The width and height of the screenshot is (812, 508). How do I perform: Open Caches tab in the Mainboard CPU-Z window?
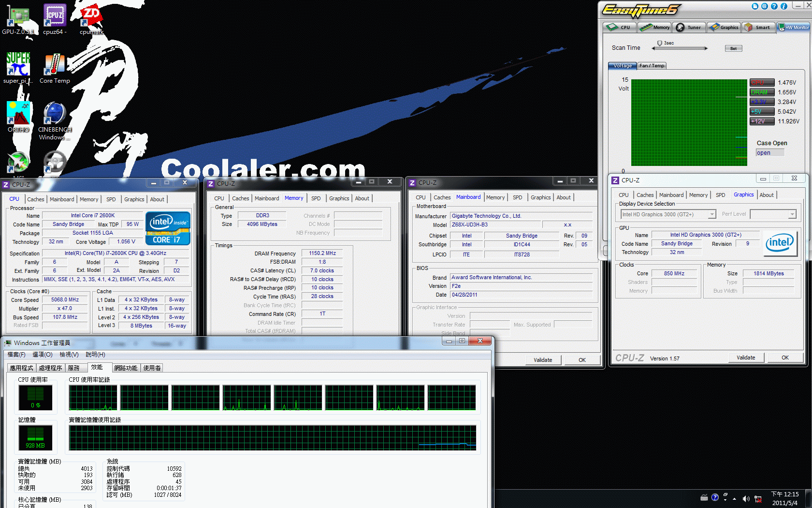(x=442, y=197)
